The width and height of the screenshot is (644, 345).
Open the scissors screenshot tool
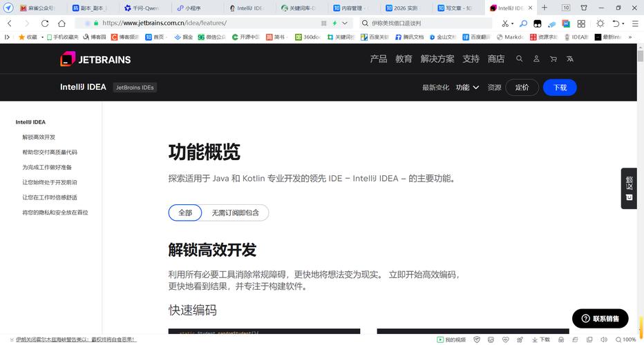[x=505, y=23]
